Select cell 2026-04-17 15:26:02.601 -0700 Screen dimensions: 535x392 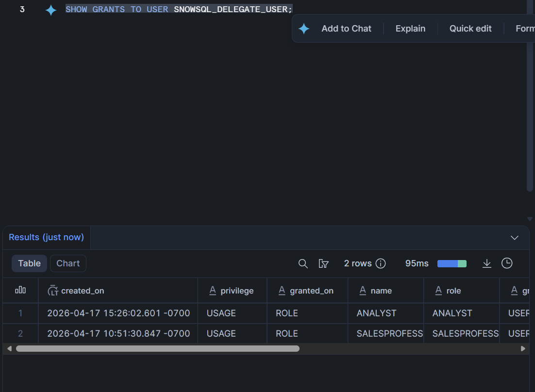[x=118, y=313]
